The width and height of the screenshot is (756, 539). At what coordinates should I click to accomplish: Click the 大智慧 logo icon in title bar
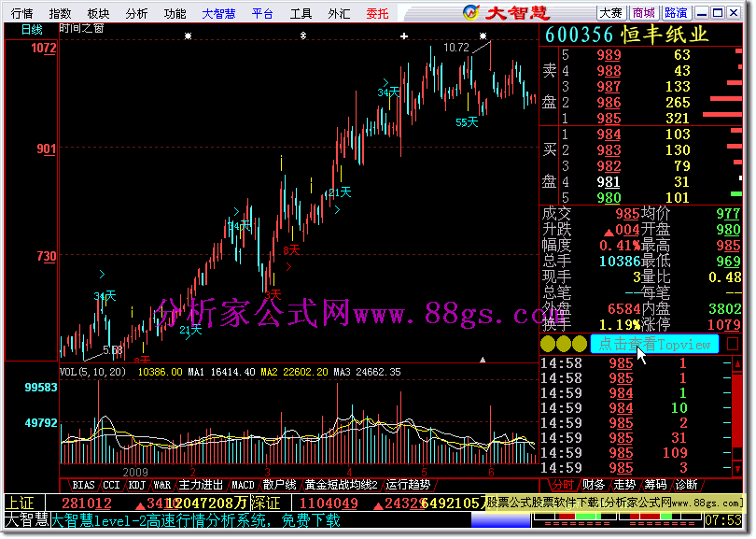tap(470, 12)
